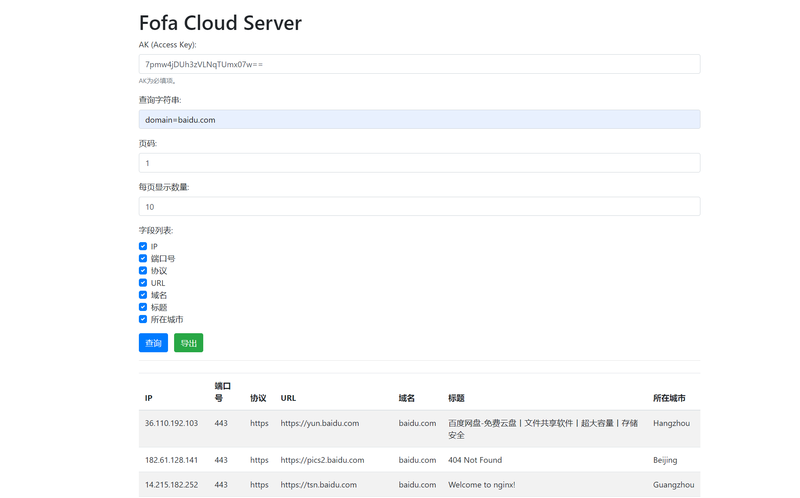The width and height of the screenshot is (800, 498).
Task: Select the 页码 page number field
Action: 419,163
